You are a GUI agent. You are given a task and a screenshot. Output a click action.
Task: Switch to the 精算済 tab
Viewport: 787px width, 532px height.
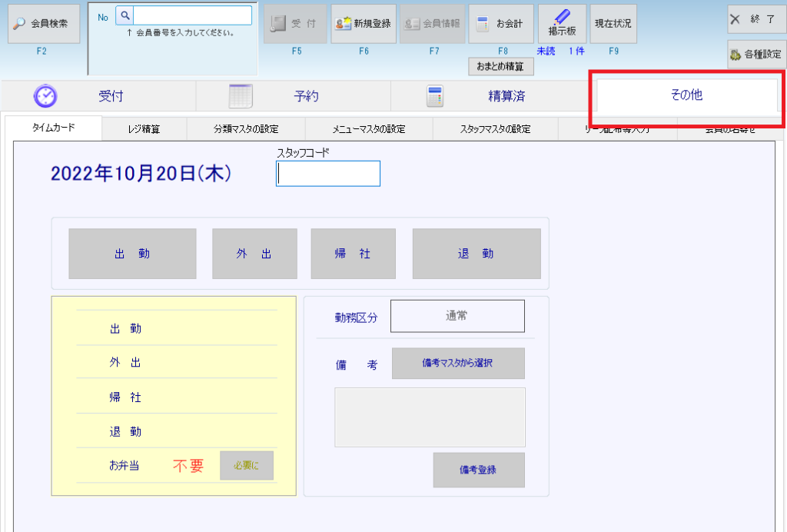click(489, 96)
